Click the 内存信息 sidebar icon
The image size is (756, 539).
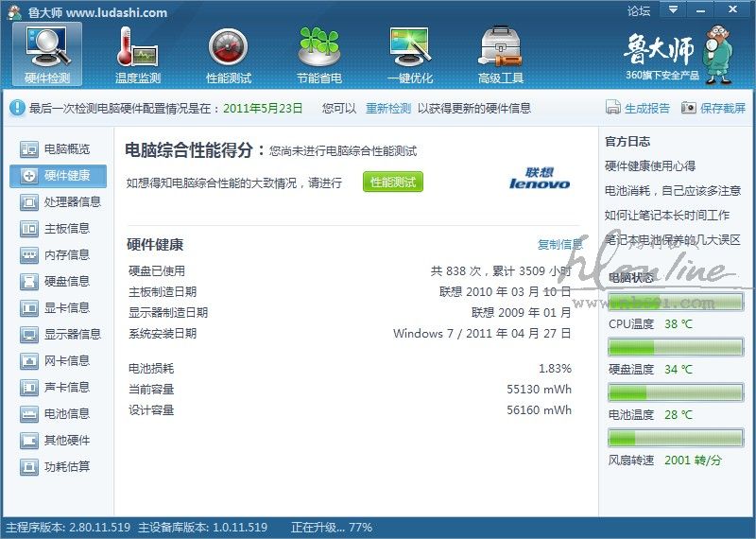click(29, 255)
